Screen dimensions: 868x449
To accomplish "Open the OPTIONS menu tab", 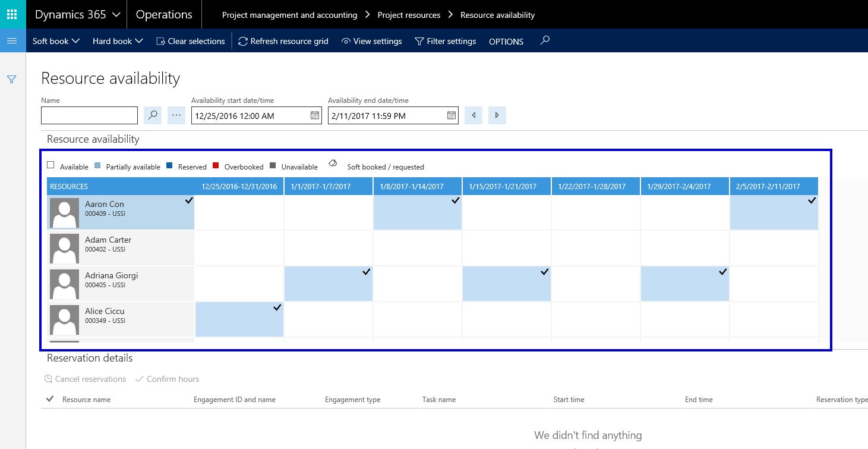I will (506, 42).
